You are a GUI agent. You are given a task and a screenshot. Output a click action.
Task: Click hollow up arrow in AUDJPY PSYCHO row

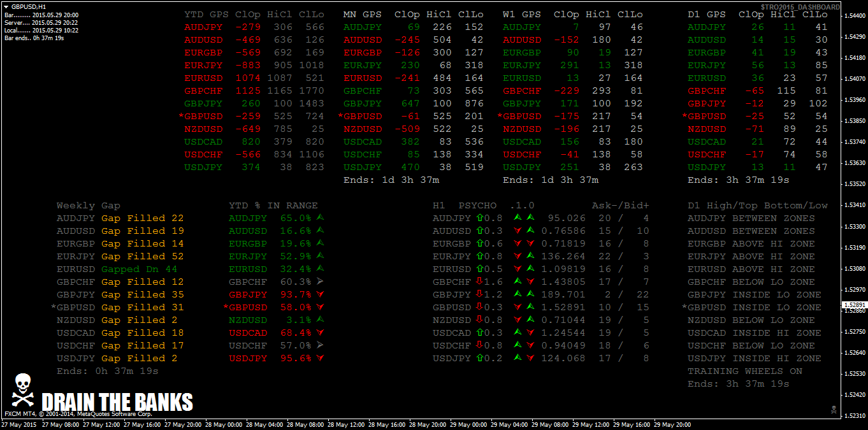pyautogui.click(x=479, y=218)
